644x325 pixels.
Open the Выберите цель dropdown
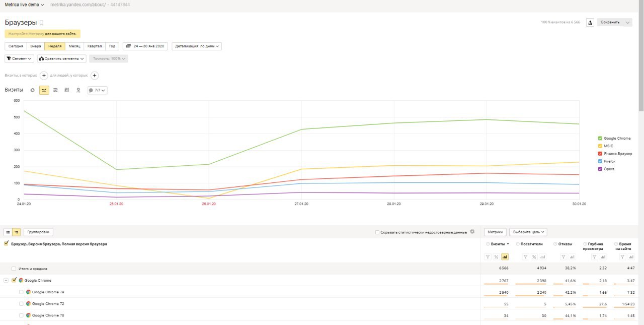pyautogui.click(x=528, y=232)
